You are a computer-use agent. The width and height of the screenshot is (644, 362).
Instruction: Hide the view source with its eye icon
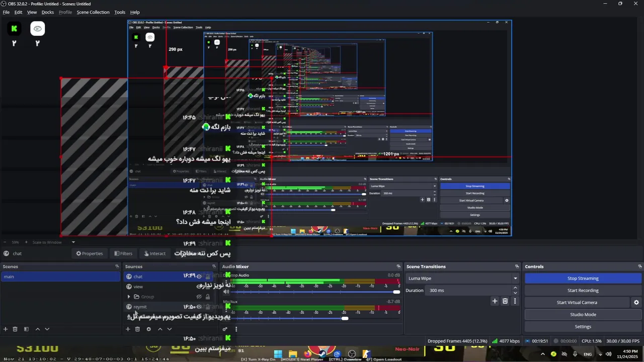pyautogui.click(x=199, y=286)
